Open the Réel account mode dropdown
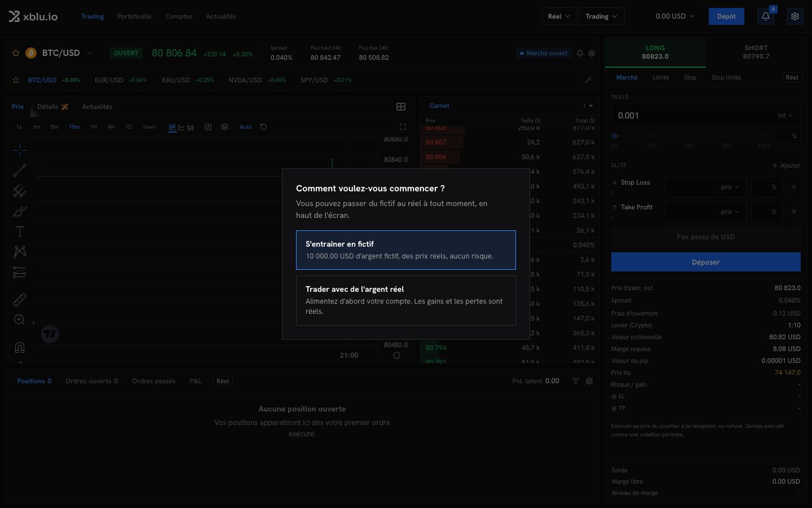 tap(559, 16)
